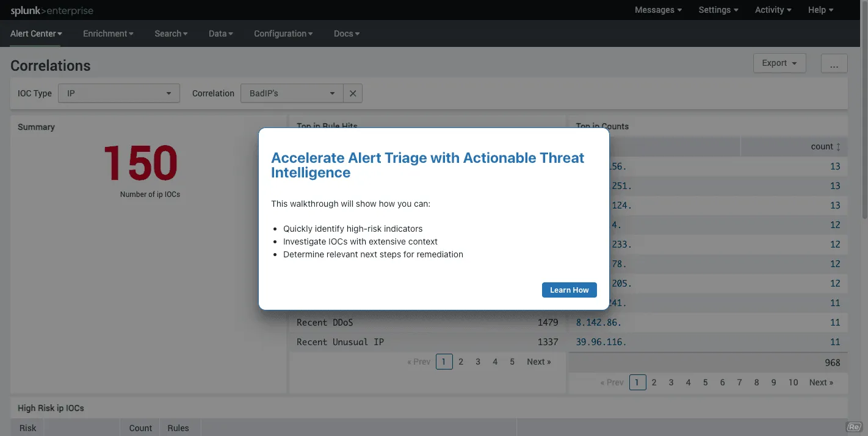Viewport: 868px width, 436px height.
Task: Open the Enrichment menu
Action: 107,34
